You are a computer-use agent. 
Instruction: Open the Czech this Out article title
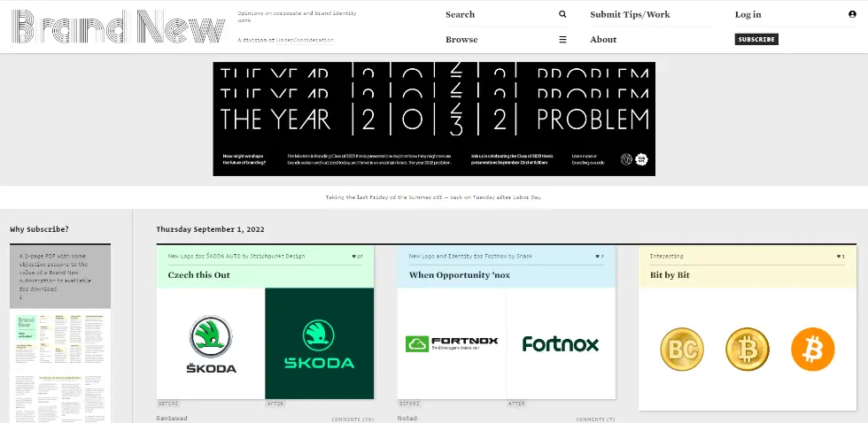tap(198, 275)
